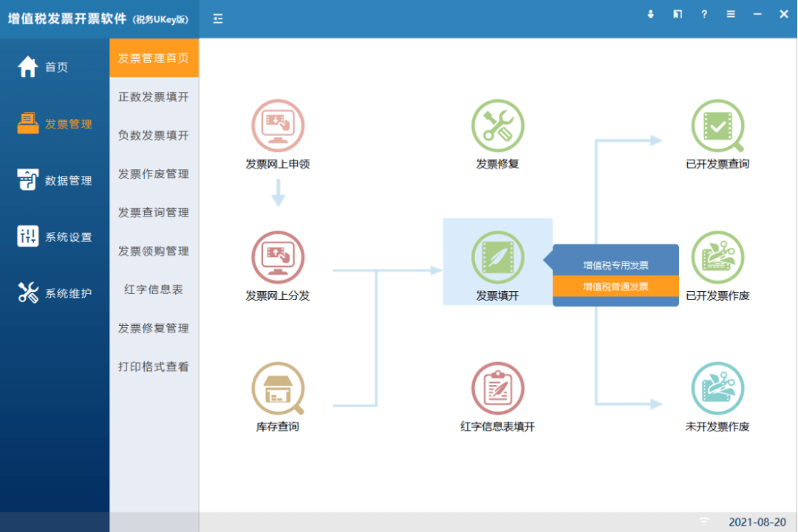This screenshot has width=798, height=532.
Task: Collapse the sidebar with the hamburger toggle
Action: tap(218, 18)
